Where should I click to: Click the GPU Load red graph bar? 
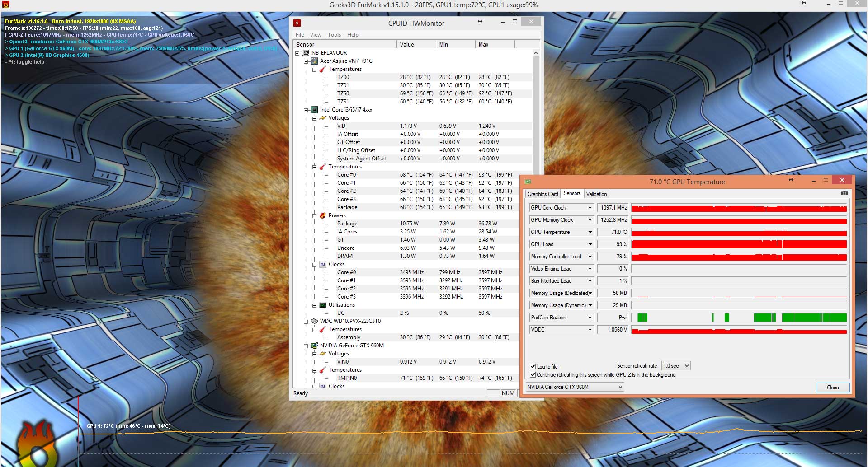tap(739, 244)
